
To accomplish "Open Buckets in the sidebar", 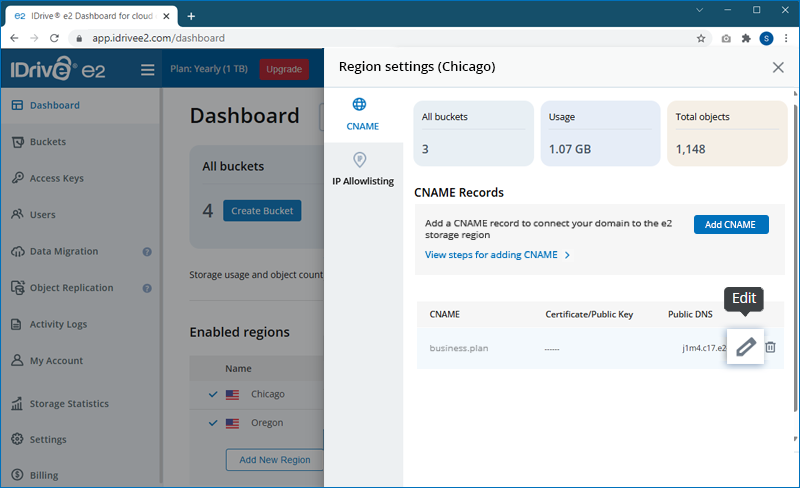I will (47, 142).
